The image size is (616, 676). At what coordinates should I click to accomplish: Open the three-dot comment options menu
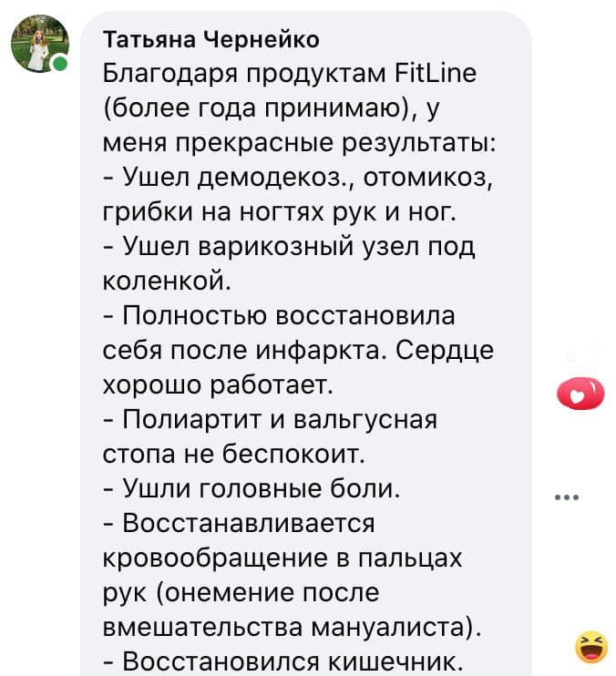point(567,497)
